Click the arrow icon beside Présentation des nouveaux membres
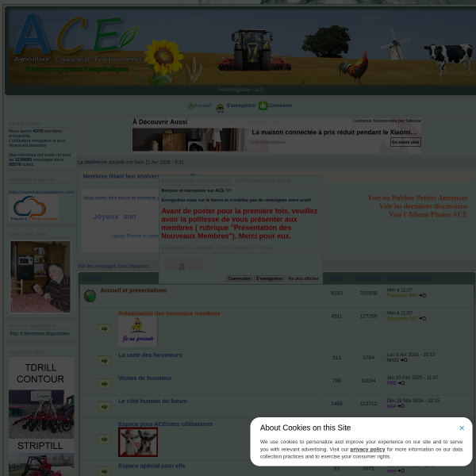This screenshot has width=476, height=476. [104, 328]
